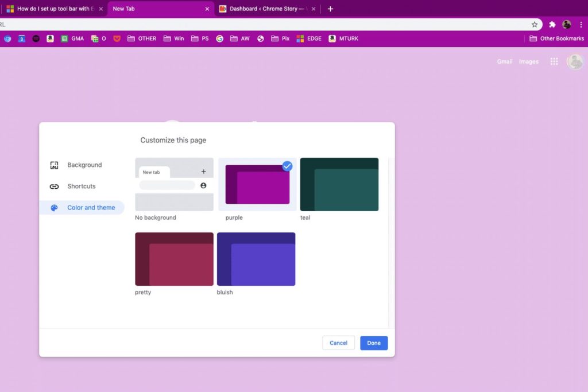Select the Background section in sidebar
Image resolution: width=588 pixels, height=392 pixels.
coord(84,165)
